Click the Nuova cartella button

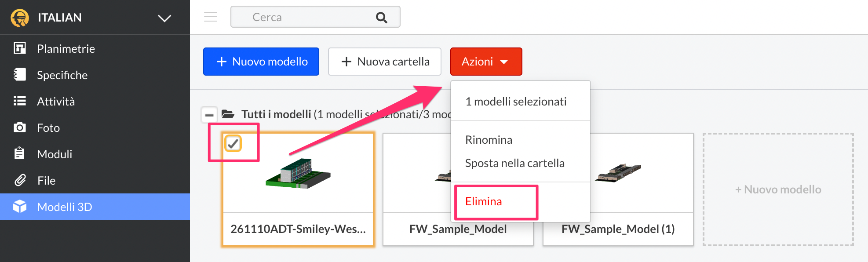click(385, 62)
